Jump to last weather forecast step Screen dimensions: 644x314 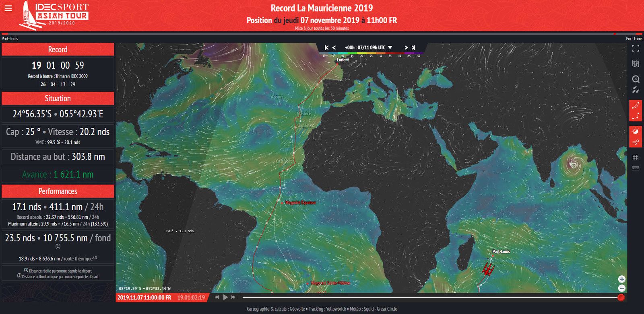pos(413,47)
